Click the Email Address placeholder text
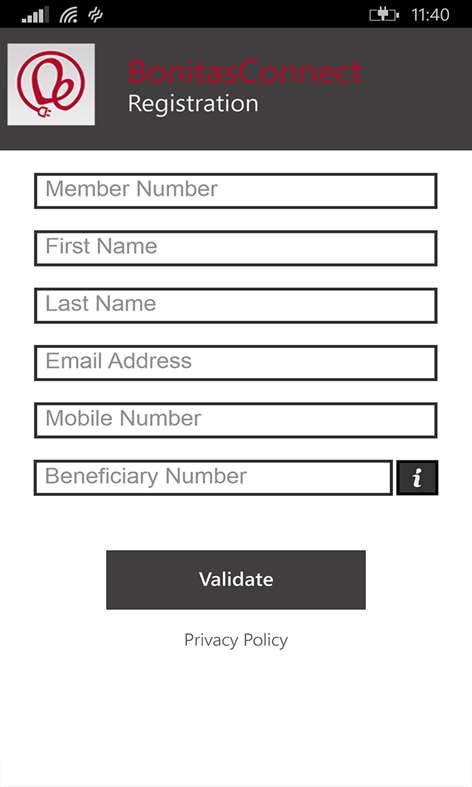Screen dimensions: 472x787 [119, 361]
